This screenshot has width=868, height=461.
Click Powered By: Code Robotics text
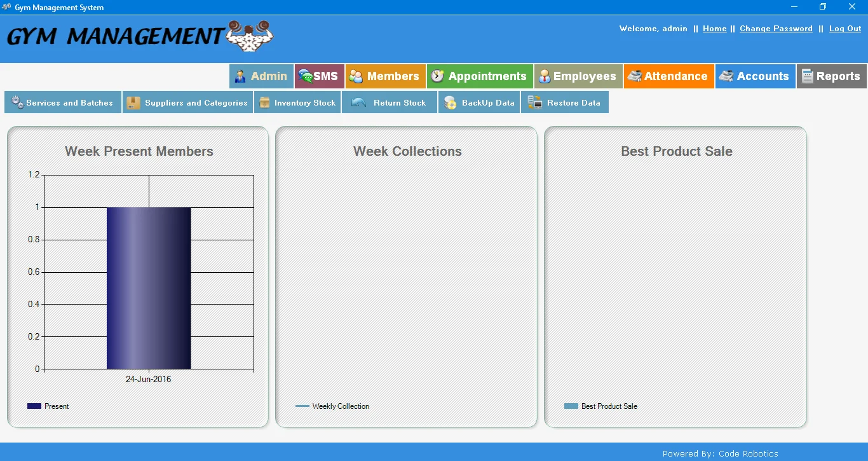(720, 454)
